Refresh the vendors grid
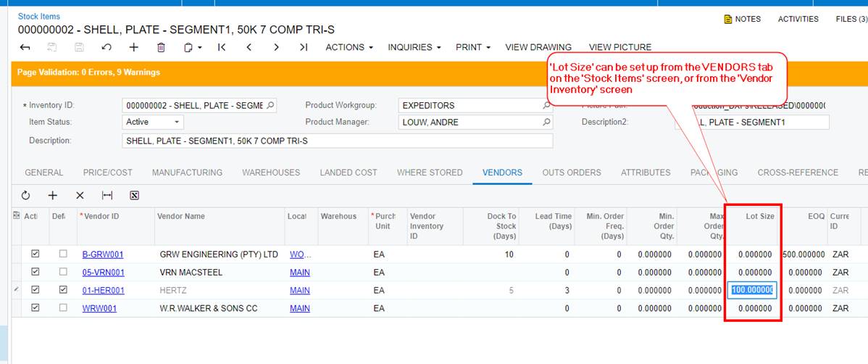The height and width of the screenshot is (364, 868). pos(26,195)
